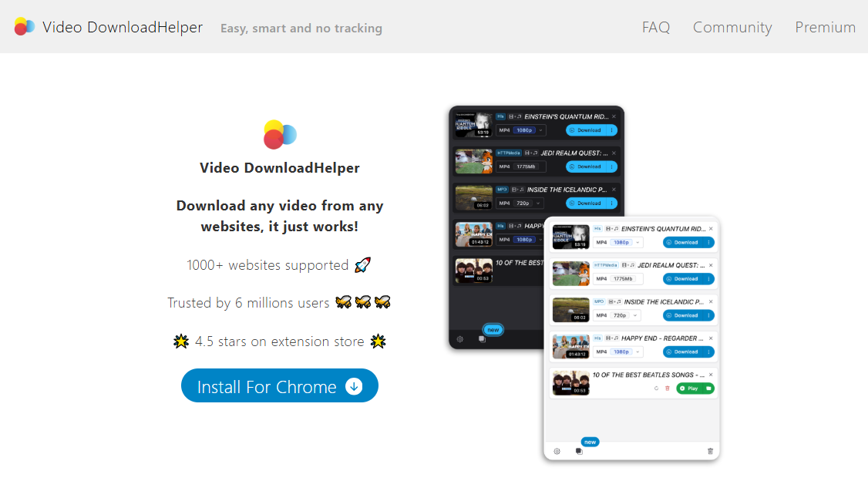Open more options for Jedi Realm download in the dark panel
This screenshot has height=481, width=868.
(x=612, y=166)
